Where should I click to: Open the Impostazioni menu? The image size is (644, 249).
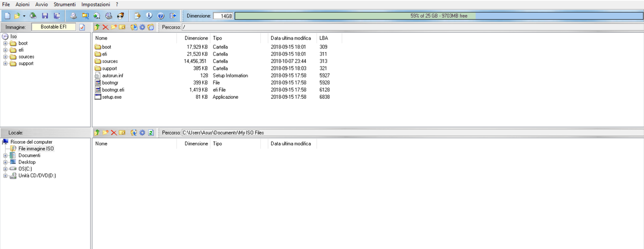tap(96, 4)
